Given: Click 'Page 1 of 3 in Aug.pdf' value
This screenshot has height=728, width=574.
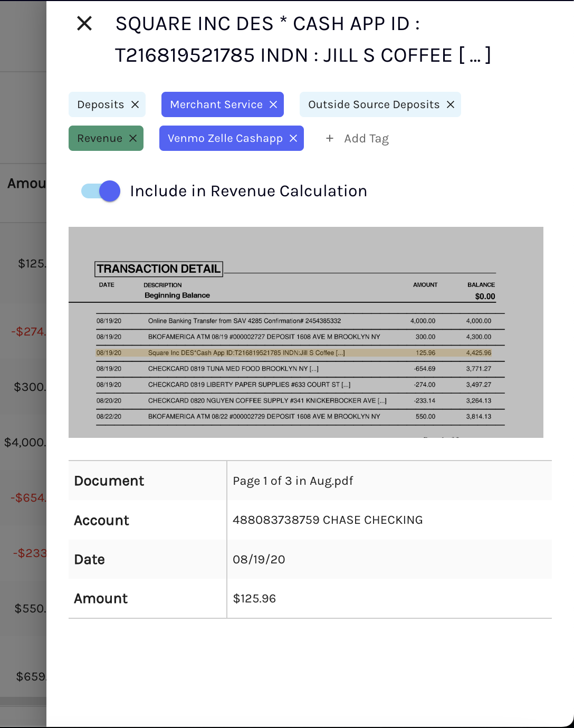Looking at the screenshot, I should coord(293,481).
